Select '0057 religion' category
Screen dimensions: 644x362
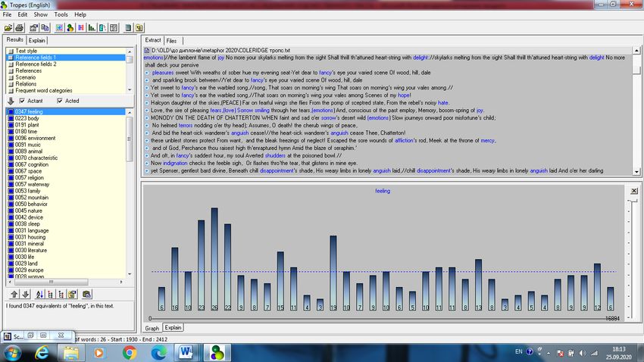coord(29,178)
